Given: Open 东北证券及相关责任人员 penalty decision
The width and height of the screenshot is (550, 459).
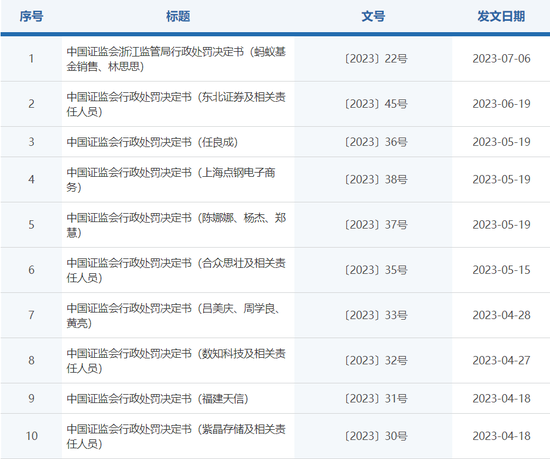Looking at the screenshot, I should (x=176, y=104).
